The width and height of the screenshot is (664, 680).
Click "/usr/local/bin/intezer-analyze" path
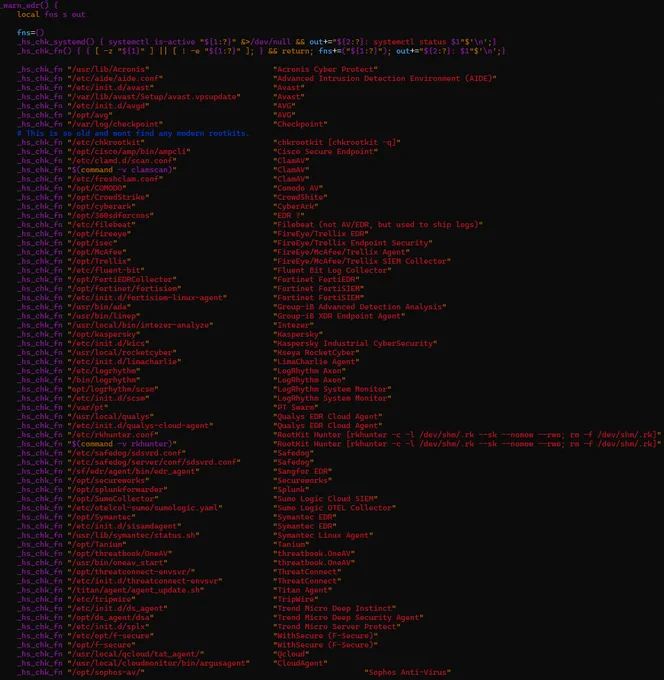140,325
